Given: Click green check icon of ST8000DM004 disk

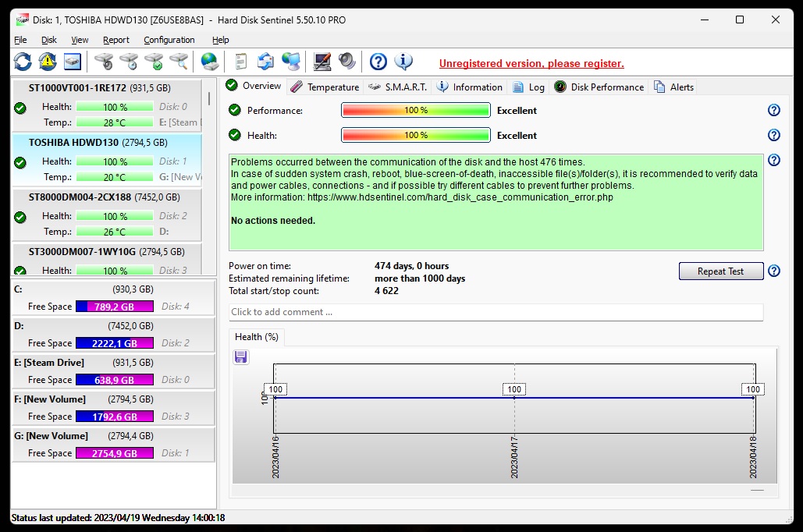Looking at the screenshot, I should click(20, 217).
